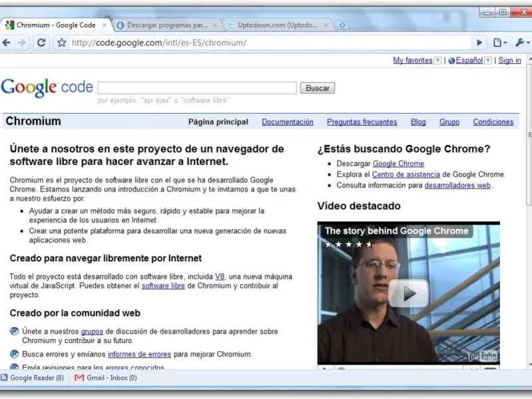
Task: Open the software libre link
Action: (x=163, y=286)
